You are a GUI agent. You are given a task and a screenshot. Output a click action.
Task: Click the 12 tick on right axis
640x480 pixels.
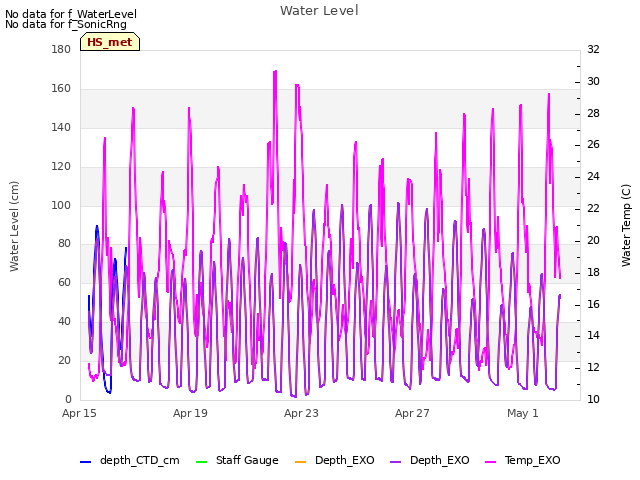point(593,367)
